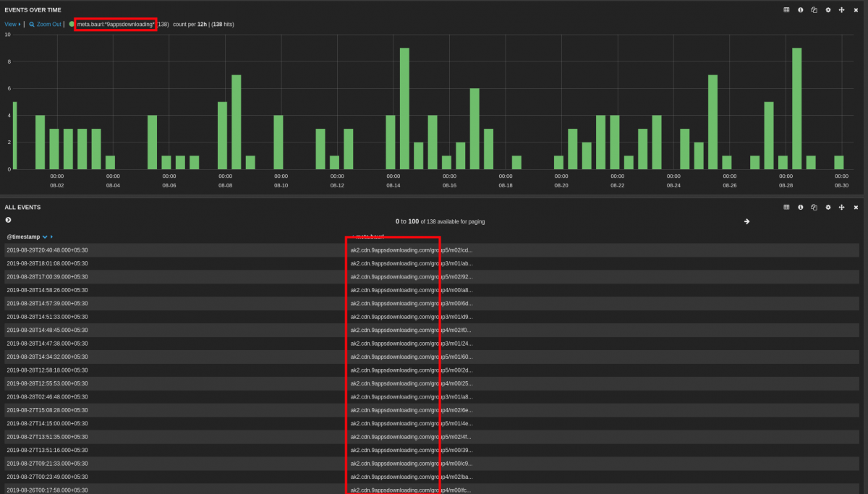Click sort arrow beside @timestamp header

pyautogui.click(x=46, y=237)
